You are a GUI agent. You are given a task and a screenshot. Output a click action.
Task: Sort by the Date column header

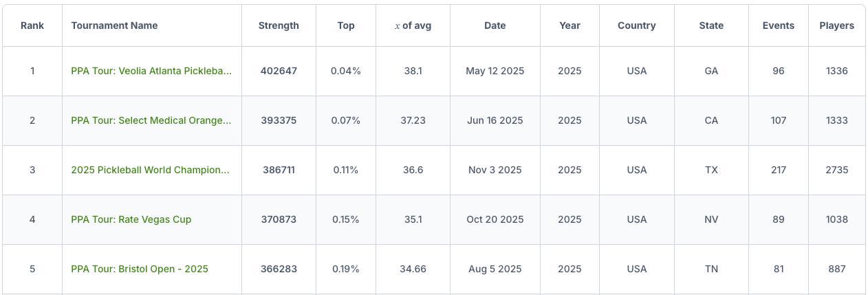495,25
